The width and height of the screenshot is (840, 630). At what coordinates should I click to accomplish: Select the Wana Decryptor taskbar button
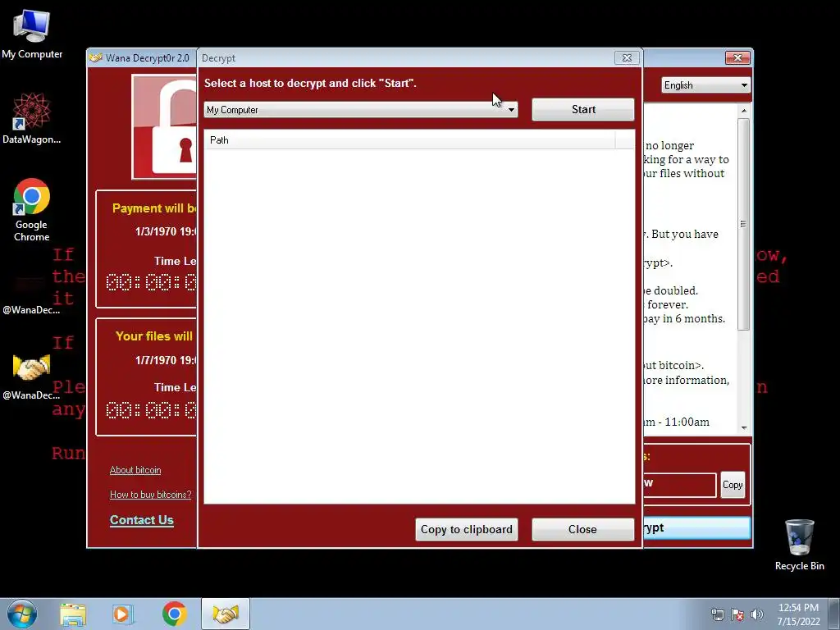tap(226, 614)
